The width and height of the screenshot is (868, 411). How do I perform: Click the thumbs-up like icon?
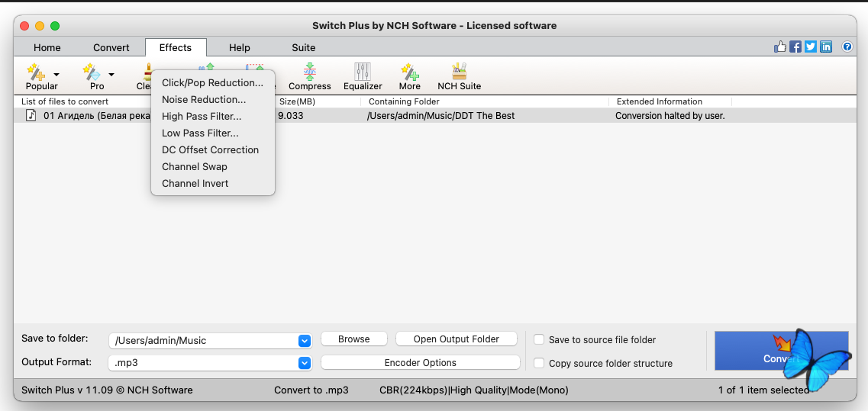click(x=780, y=47)
